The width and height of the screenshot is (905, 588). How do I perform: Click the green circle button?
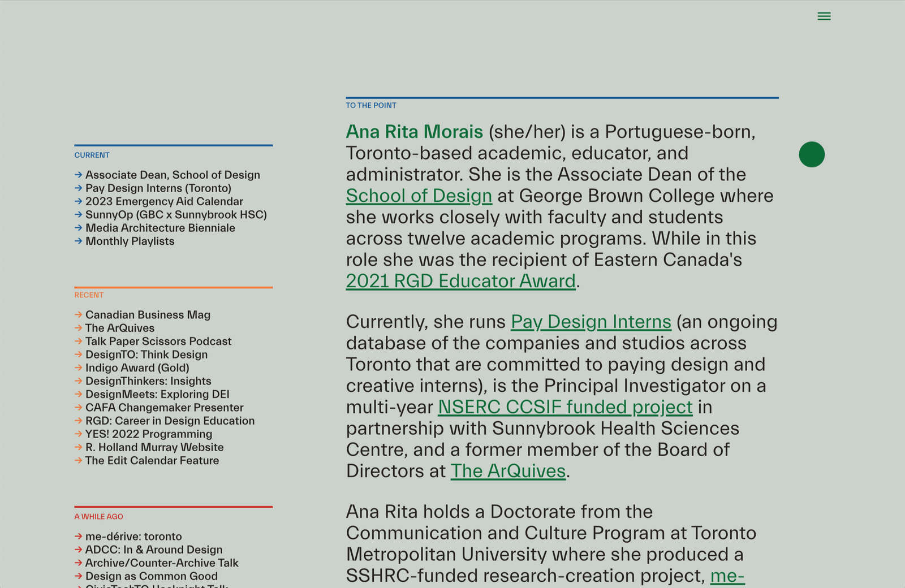coord(812,154)
